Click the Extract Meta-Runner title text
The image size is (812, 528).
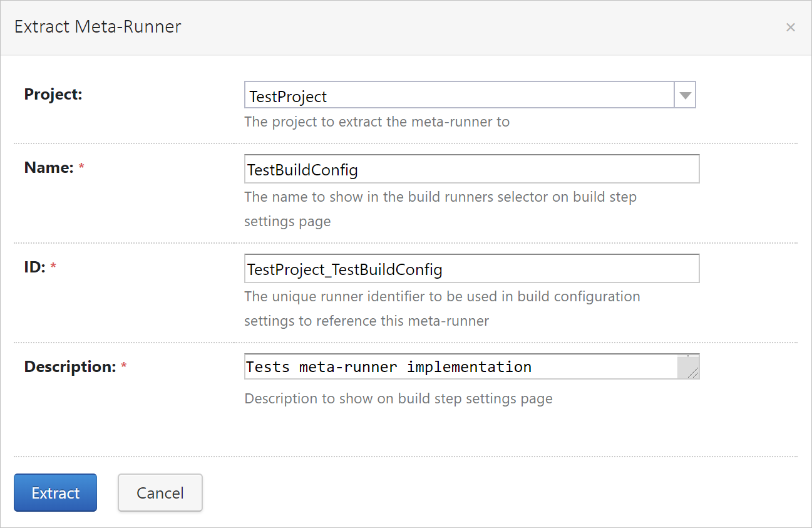(98, 26)
